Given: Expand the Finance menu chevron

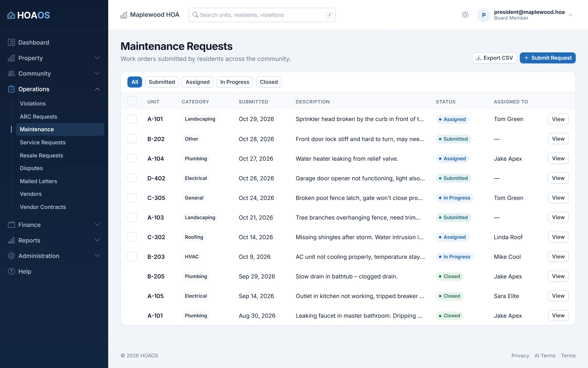Looking at the screenshot, I should (97, 224).
